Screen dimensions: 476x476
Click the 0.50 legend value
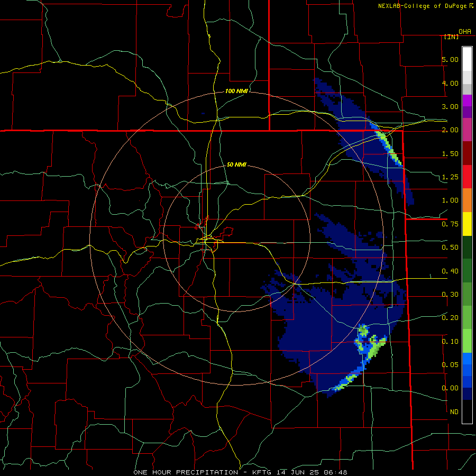point(450,248)
